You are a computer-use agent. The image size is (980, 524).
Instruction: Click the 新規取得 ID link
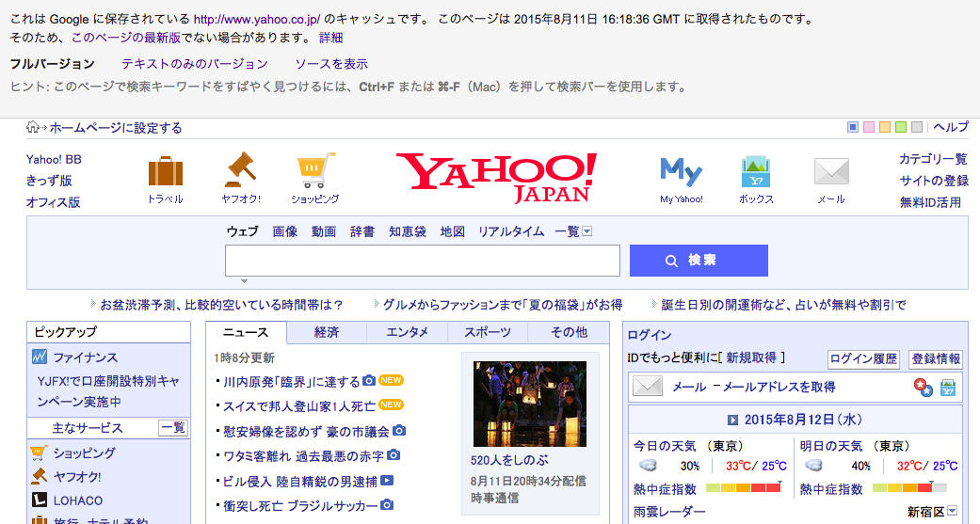coord(751,357)
